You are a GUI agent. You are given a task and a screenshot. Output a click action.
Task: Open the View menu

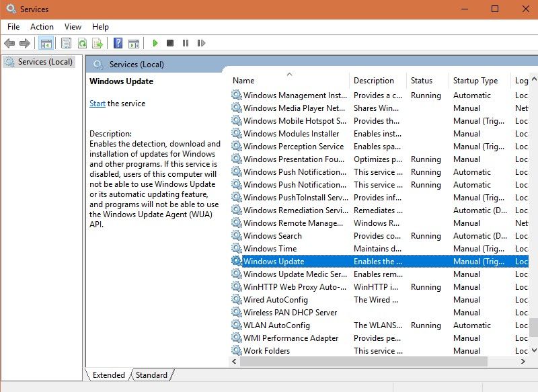point(73,27)
